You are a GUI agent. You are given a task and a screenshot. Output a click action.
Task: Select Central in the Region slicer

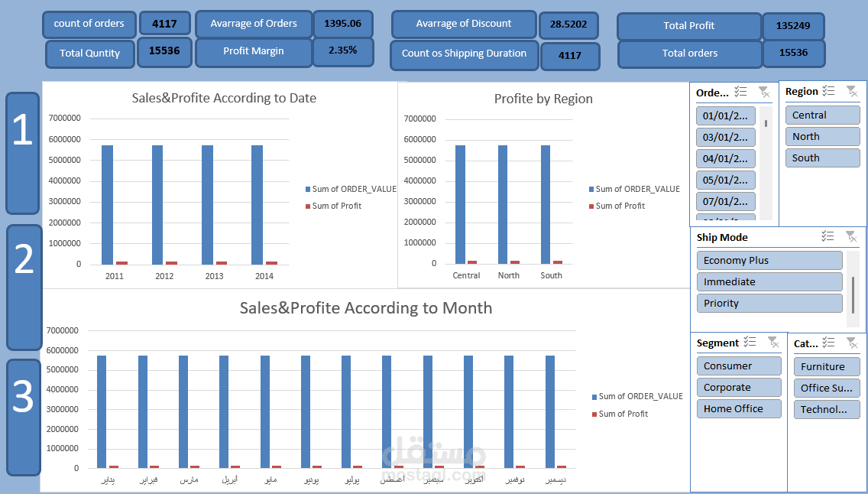822,115
